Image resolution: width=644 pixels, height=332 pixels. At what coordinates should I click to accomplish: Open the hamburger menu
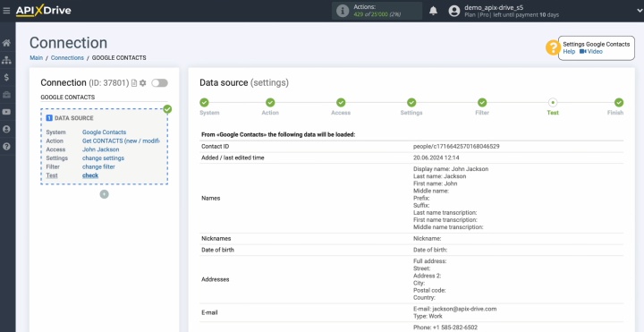click(x=6, y=10)
